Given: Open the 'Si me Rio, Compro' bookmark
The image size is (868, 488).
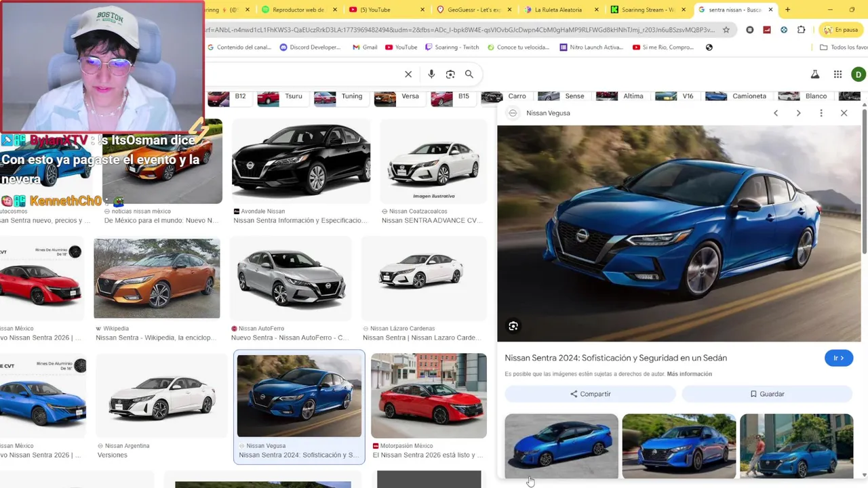Looking at the screenshot, I should (x=663, y=47).
